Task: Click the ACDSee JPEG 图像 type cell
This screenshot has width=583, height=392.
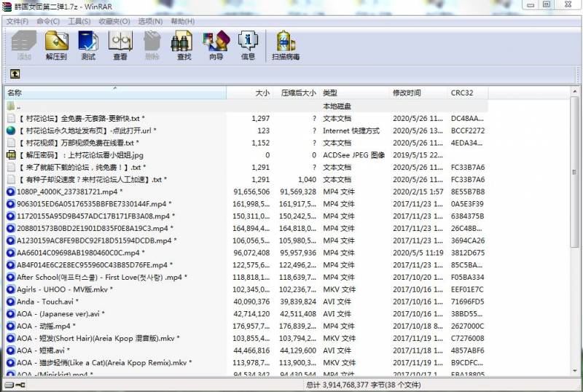Action: point(353,155)
